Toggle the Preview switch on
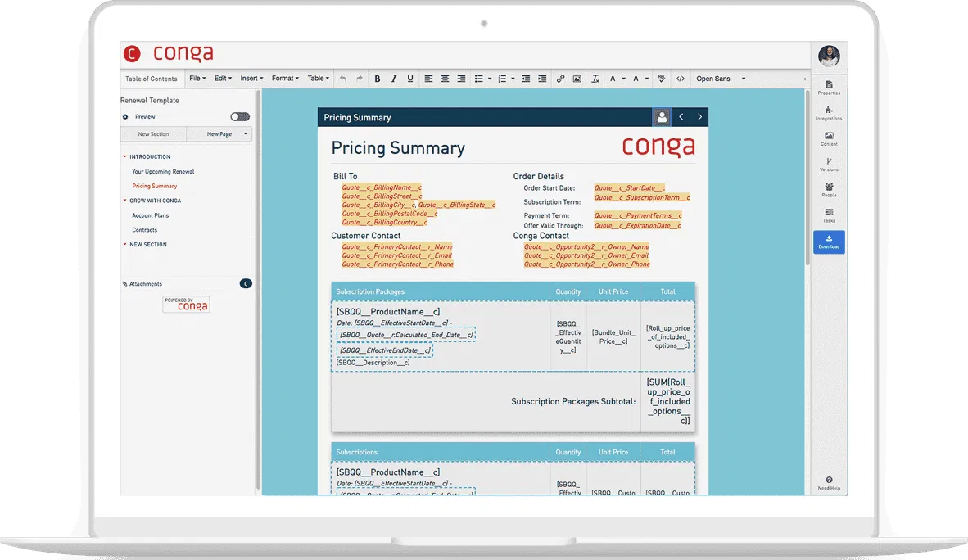This screenshot has height=560, width=968. [x=240, y=117]
